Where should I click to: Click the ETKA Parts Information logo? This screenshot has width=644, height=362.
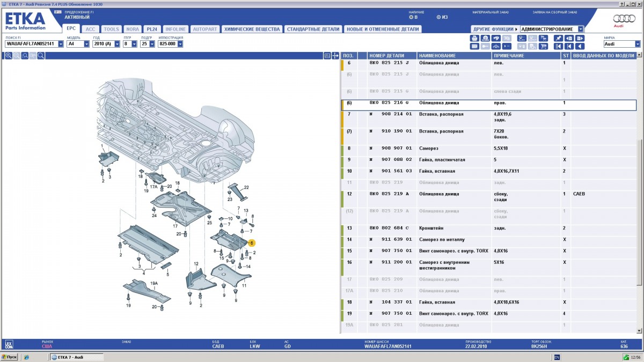click(25, 21)
